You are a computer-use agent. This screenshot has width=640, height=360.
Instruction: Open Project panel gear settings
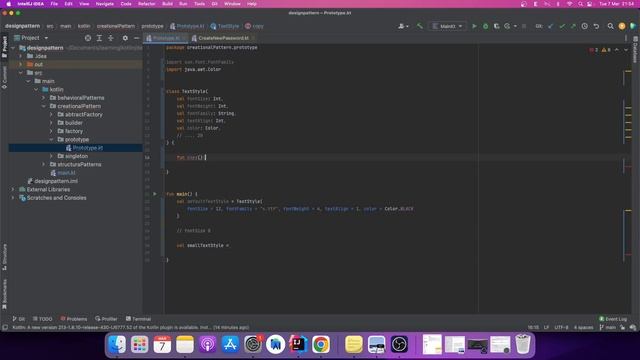coord(125,38)
